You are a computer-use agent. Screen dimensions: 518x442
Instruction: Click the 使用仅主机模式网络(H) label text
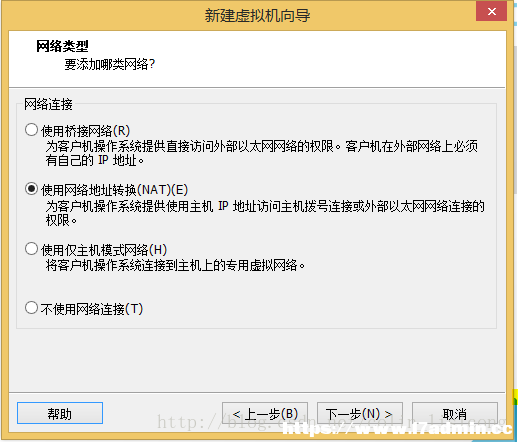[104, 250]
